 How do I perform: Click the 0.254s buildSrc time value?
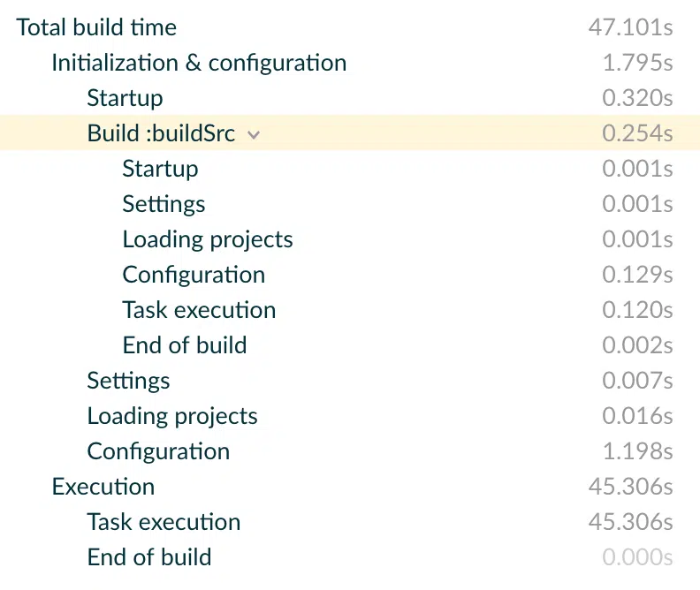tap(637, 132)
